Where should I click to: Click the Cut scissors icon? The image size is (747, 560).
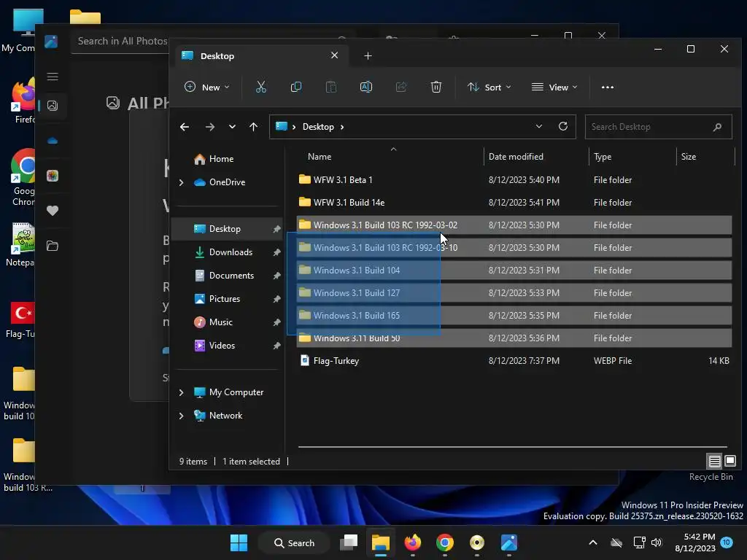pyautogui.click(x=260, y=87)
